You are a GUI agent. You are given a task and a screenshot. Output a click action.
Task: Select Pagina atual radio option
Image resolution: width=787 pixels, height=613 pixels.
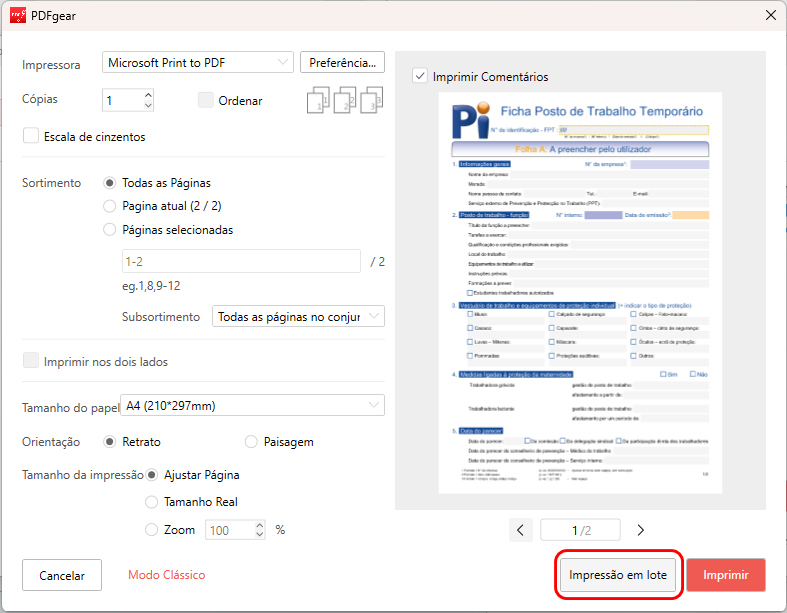(110, 206)
